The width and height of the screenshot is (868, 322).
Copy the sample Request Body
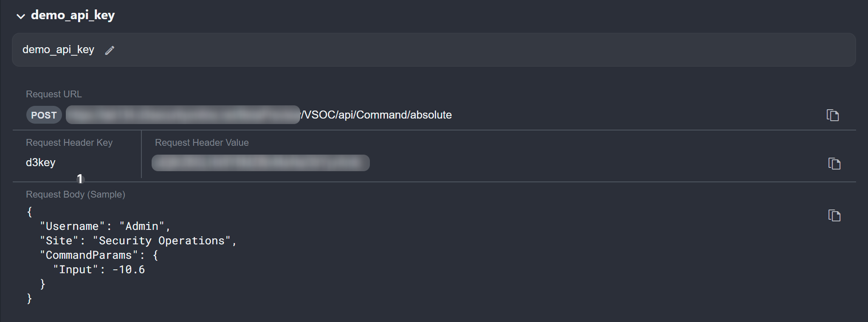(x=834, y=215)
